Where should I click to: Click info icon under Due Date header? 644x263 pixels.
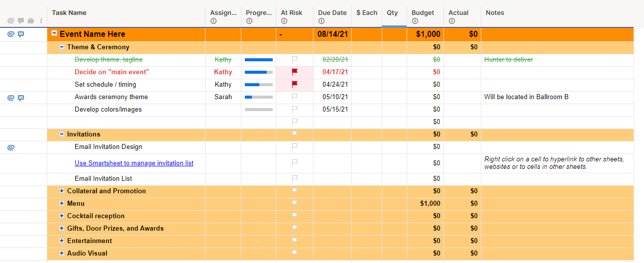pyautogui.click(x=321, y=21)
